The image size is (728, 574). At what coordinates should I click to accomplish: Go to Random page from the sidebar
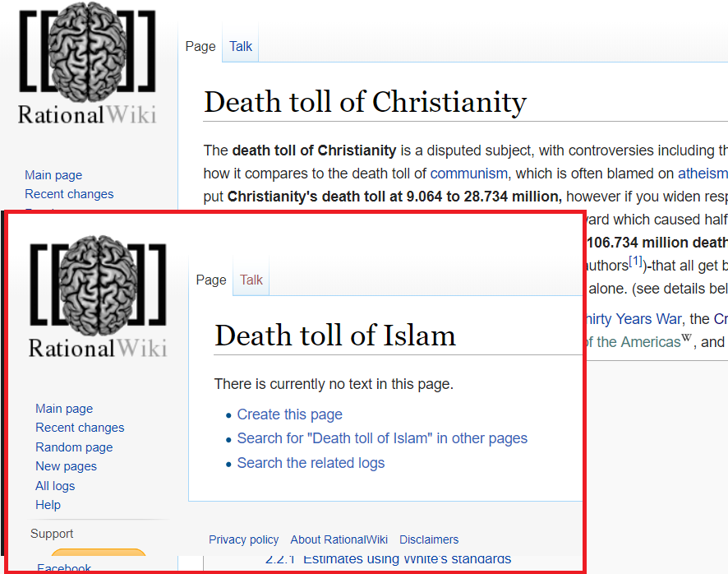(74, 447)
